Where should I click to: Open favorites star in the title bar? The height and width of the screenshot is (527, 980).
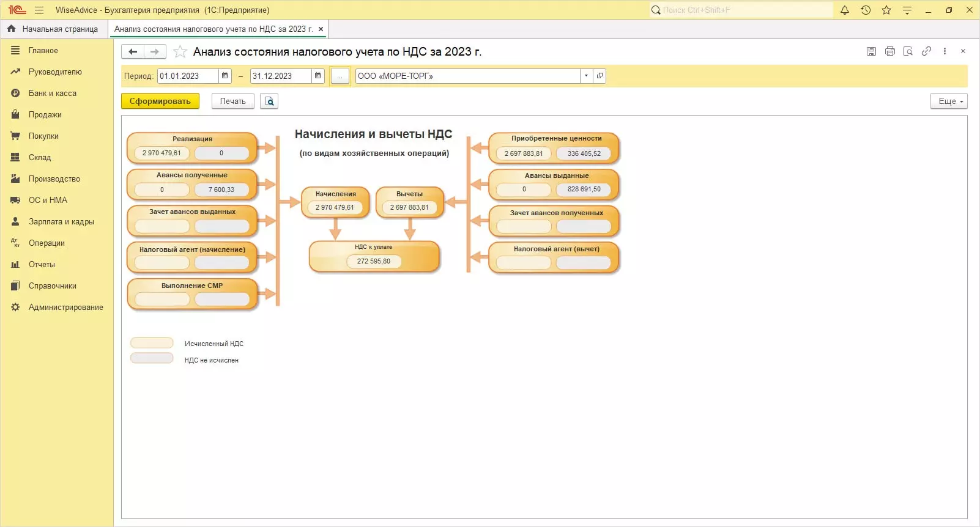click(x=886, y=10)
